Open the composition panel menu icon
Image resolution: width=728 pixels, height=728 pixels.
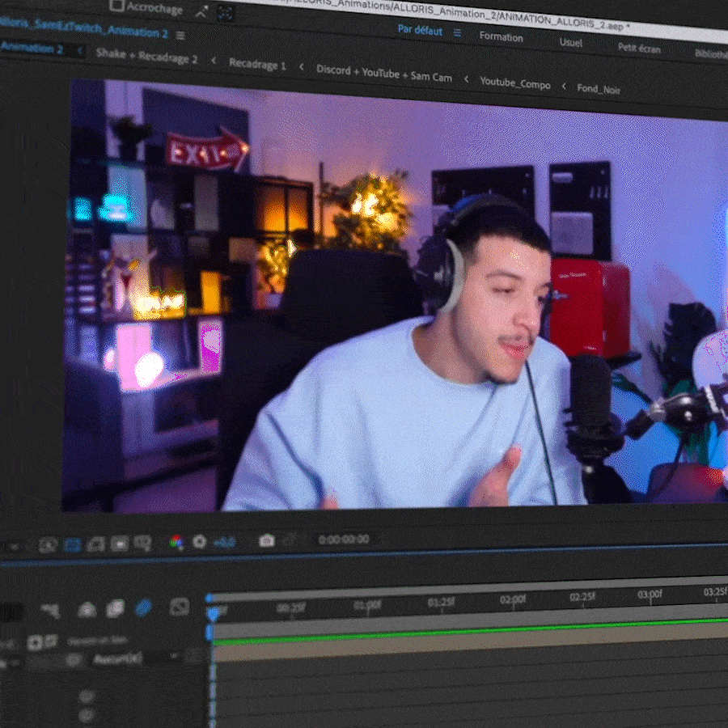click(x=180, y=36)
